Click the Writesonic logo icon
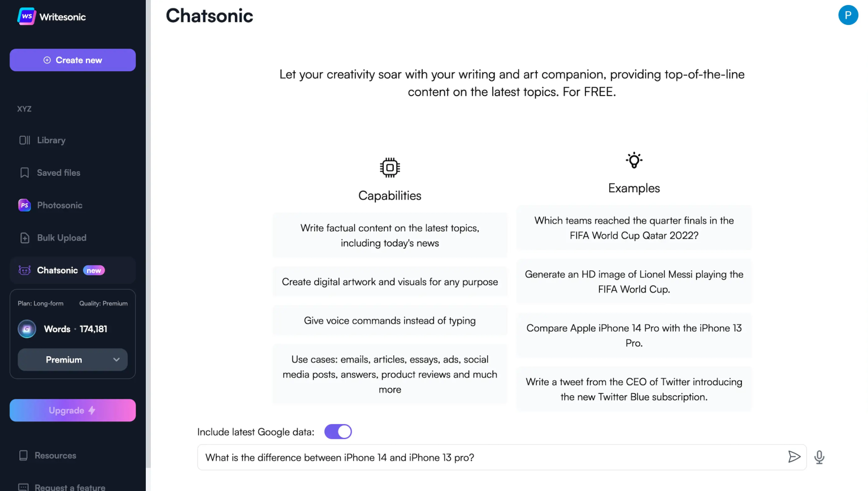The width and height of the screenshot is (868, 491). 26,16
